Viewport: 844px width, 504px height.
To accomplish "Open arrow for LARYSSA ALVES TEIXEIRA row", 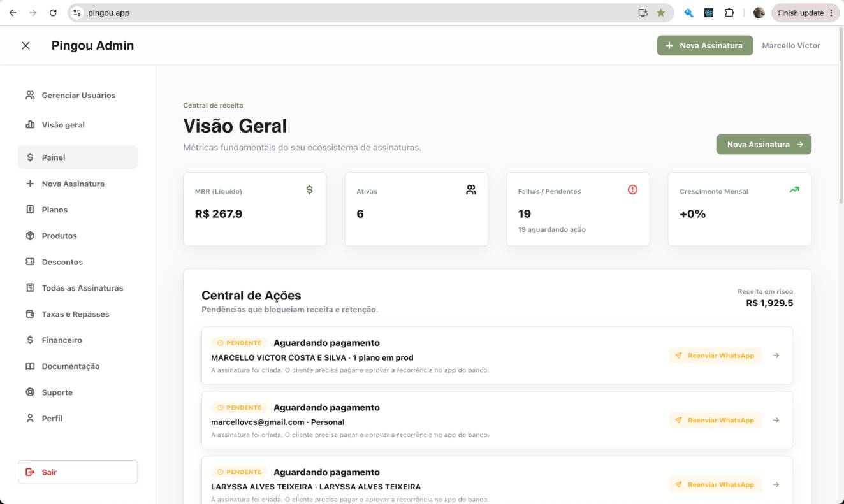I will (776, 484).
